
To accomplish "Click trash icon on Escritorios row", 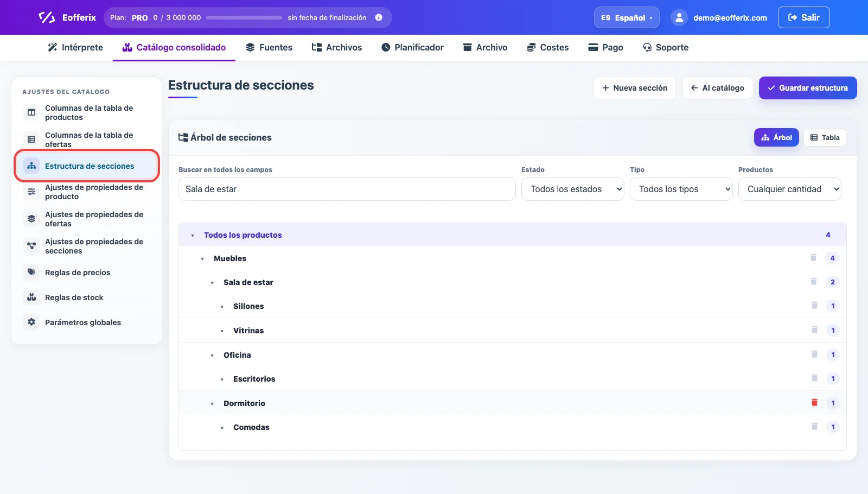I will coord(814,378).
